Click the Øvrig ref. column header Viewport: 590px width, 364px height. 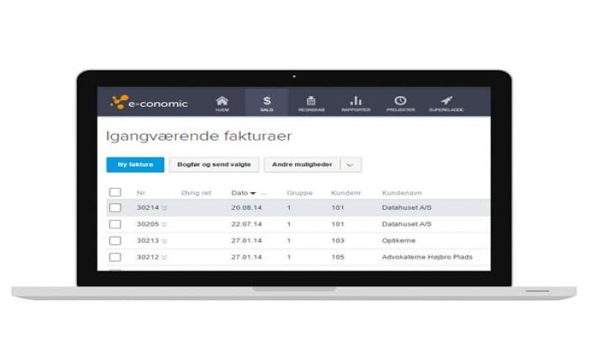click(x=196, y=193)
